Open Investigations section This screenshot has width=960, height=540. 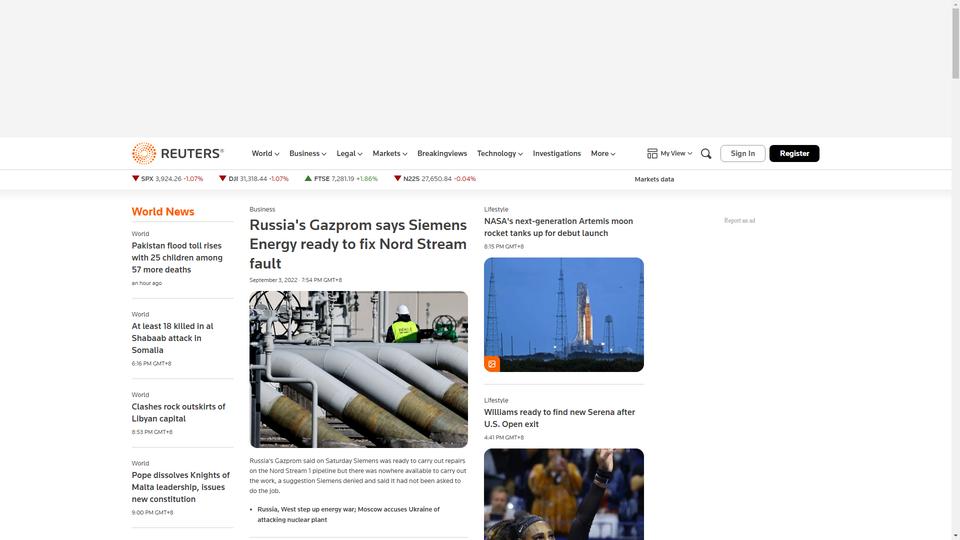point(557,154)
